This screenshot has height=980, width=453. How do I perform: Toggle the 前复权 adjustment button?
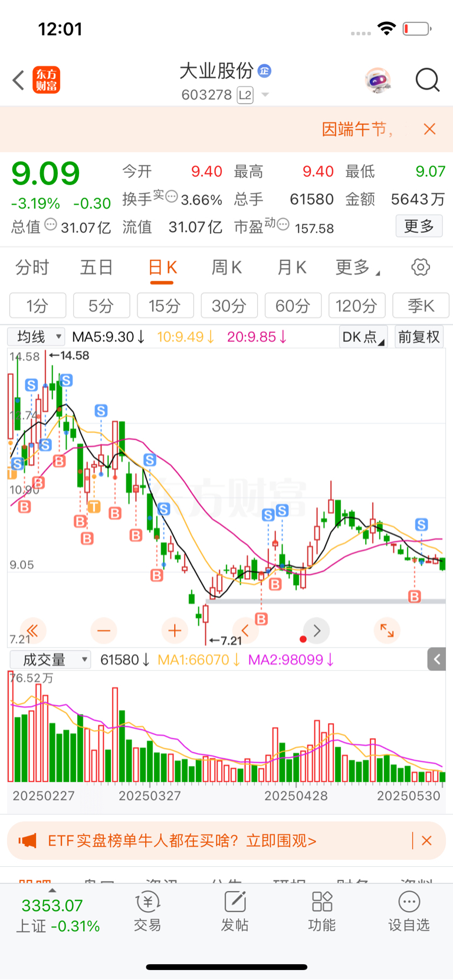(x=419, y=336)
